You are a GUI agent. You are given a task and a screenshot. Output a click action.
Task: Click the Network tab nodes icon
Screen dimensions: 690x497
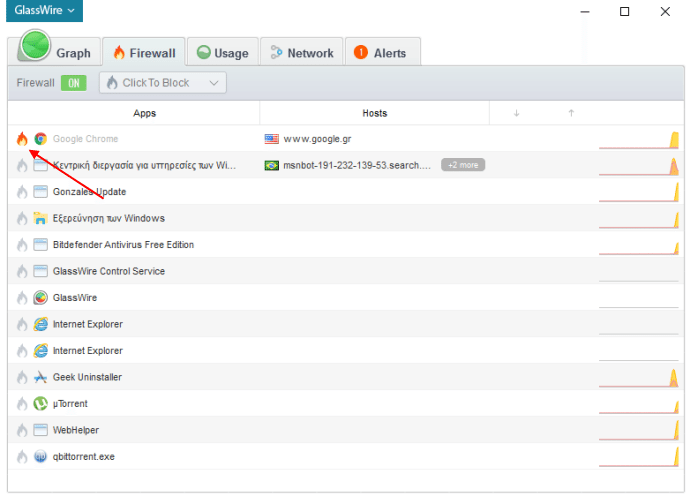pos(276,52)
